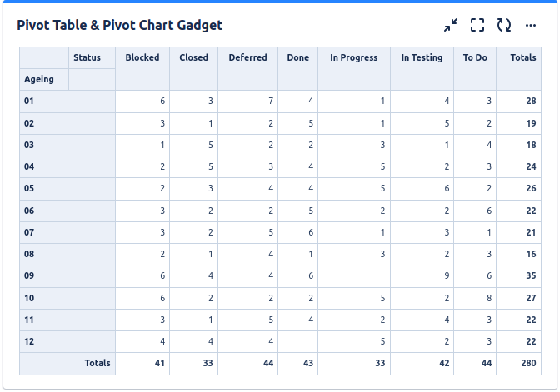The image size is (560, 392).
Task: Open the gadget more options menu
Action: pos(531,26)
